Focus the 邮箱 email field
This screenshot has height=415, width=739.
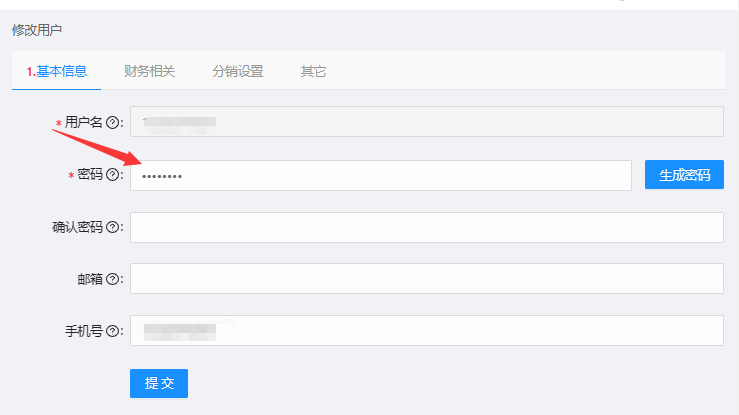[x=427, y=278]
